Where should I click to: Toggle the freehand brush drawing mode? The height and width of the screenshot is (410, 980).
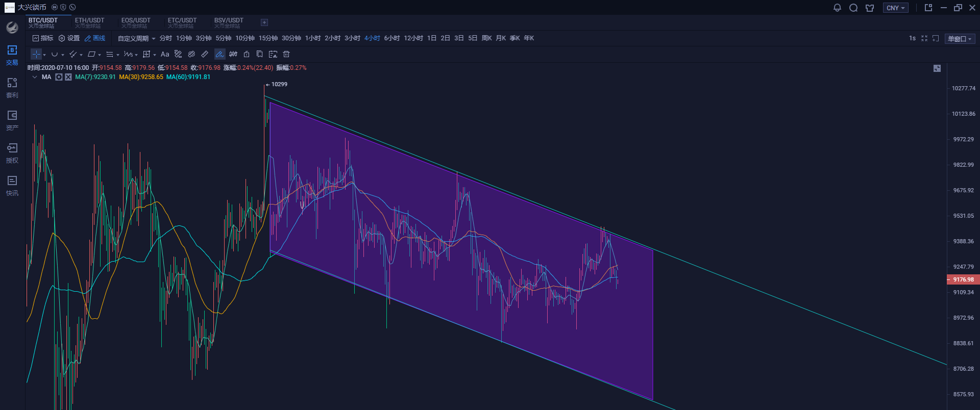[219, 54]
